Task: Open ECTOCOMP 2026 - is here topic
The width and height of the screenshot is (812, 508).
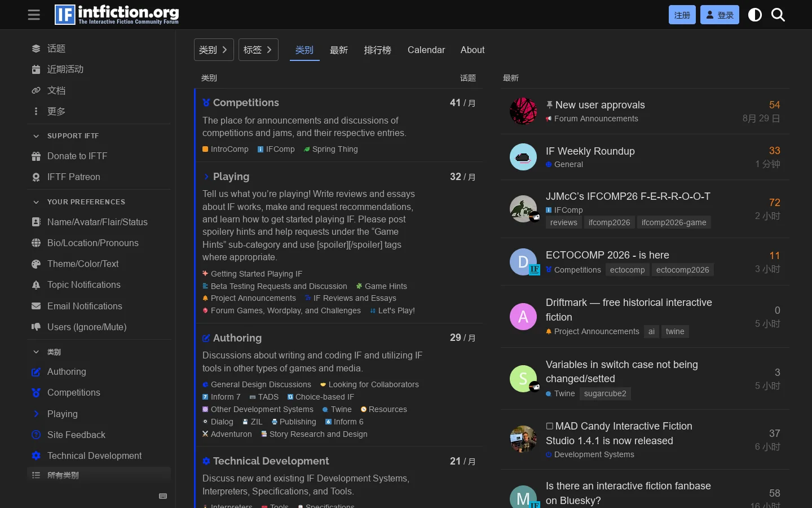Action: tap(607, 255)
